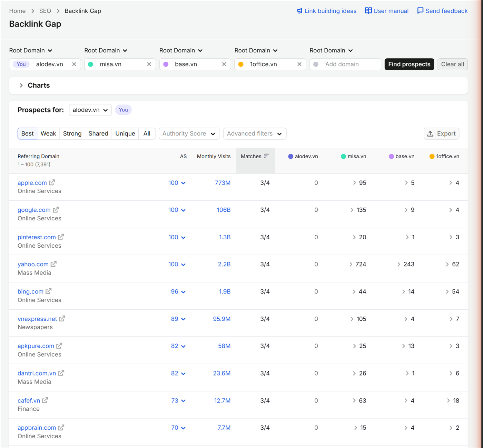
Task: Open the apple.com referring domain link
Action: tap(32, 183)
